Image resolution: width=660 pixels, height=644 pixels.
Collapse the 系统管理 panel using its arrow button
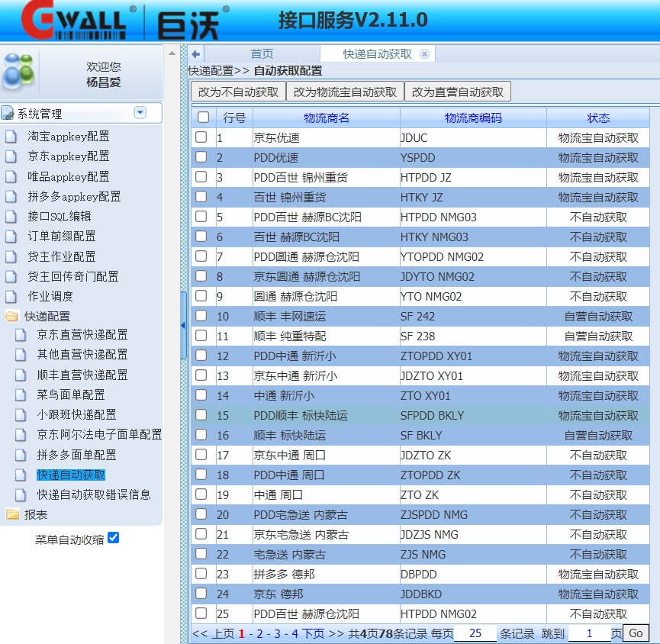(140, 112)
